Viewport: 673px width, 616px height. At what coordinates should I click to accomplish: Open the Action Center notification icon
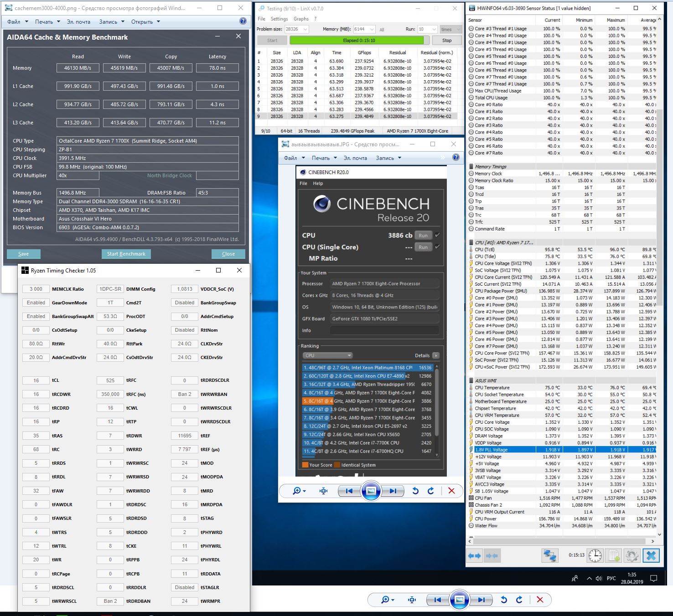click(653, 579)
